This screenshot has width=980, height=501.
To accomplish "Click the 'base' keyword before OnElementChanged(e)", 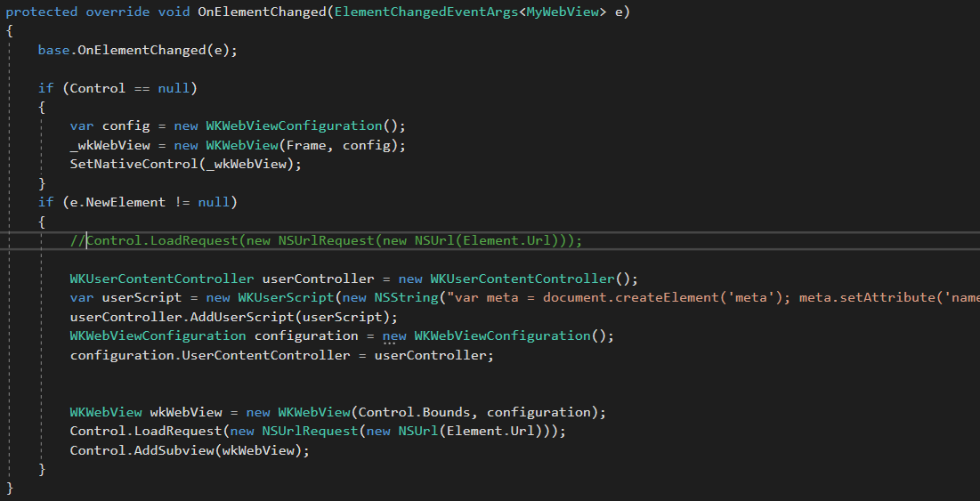I will point(53,50).
